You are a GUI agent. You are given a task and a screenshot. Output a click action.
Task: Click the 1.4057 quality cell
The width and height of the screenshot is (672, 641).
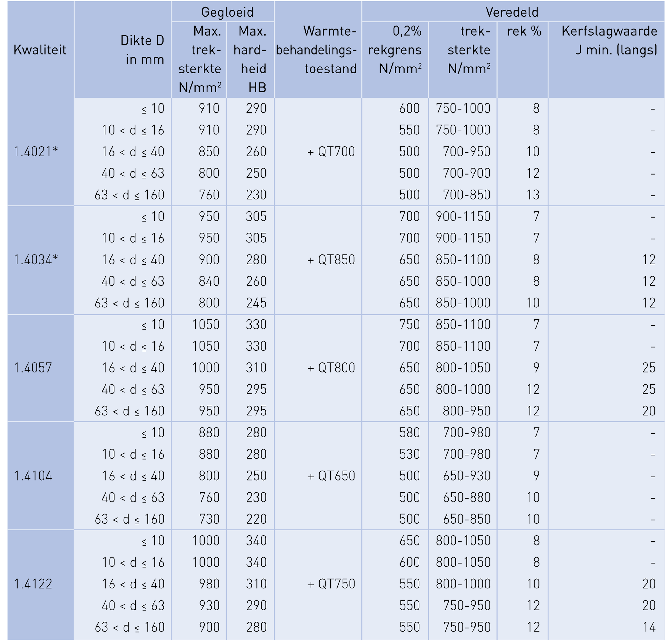pos(33,368)
